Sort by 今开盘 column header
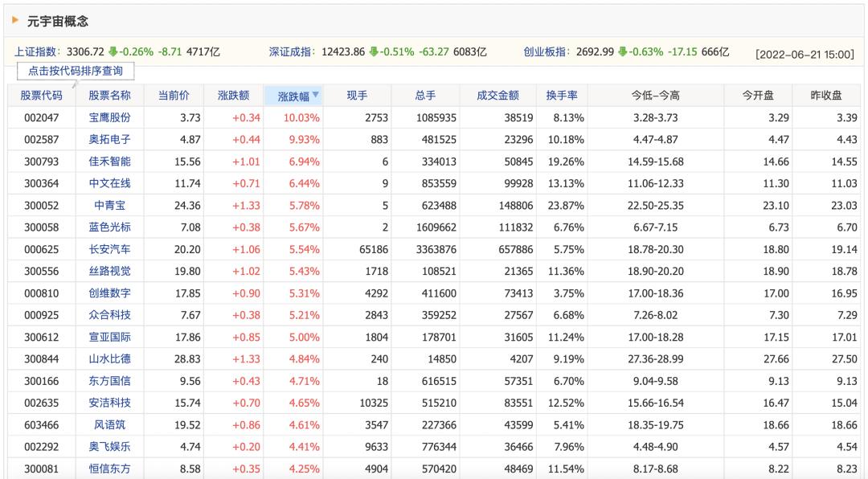 (x=758, y=96)
